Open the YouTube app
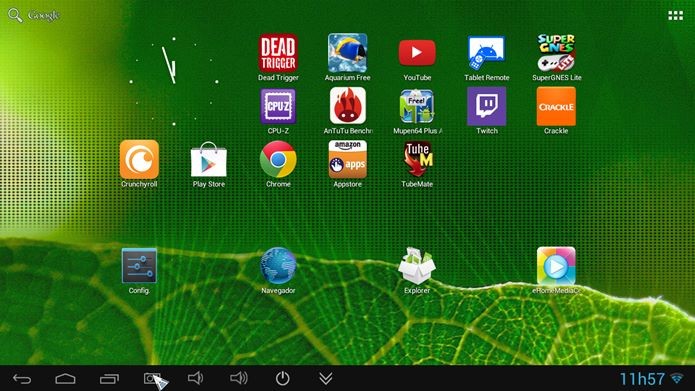Screen dimensions: 695x391 (x=417, y=53)
